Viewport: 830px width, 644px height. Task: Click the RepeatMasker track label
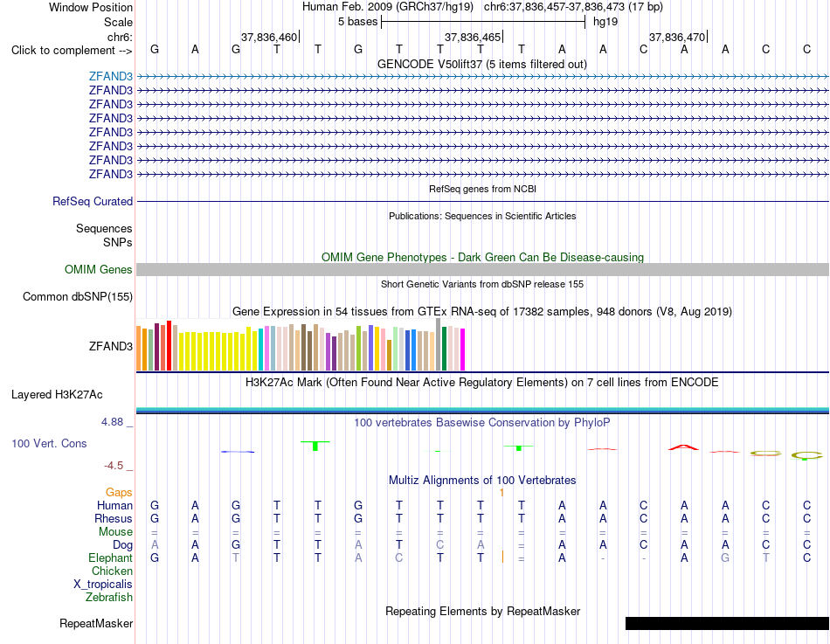pyautogui.click(x=96, y=623)
